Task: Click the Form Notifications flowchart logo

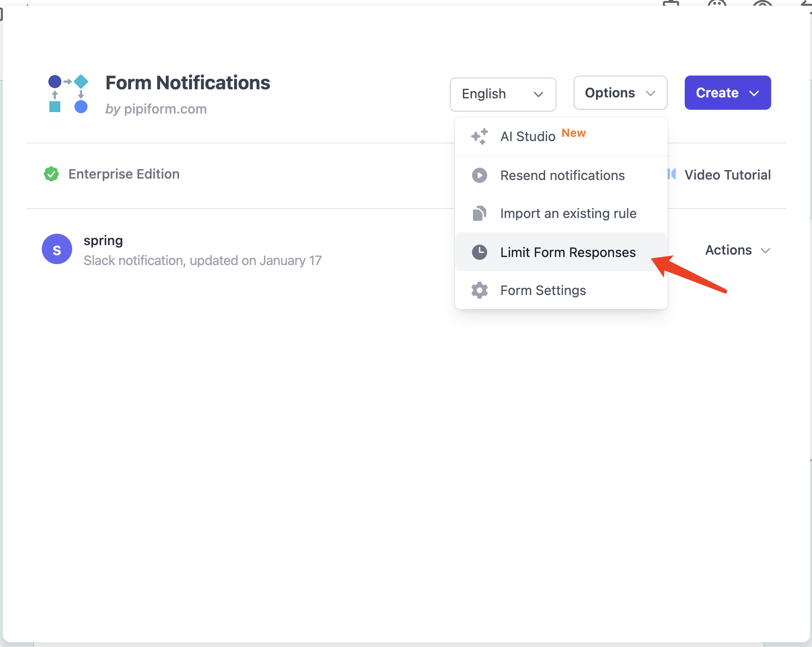Action: pos(68,94)
